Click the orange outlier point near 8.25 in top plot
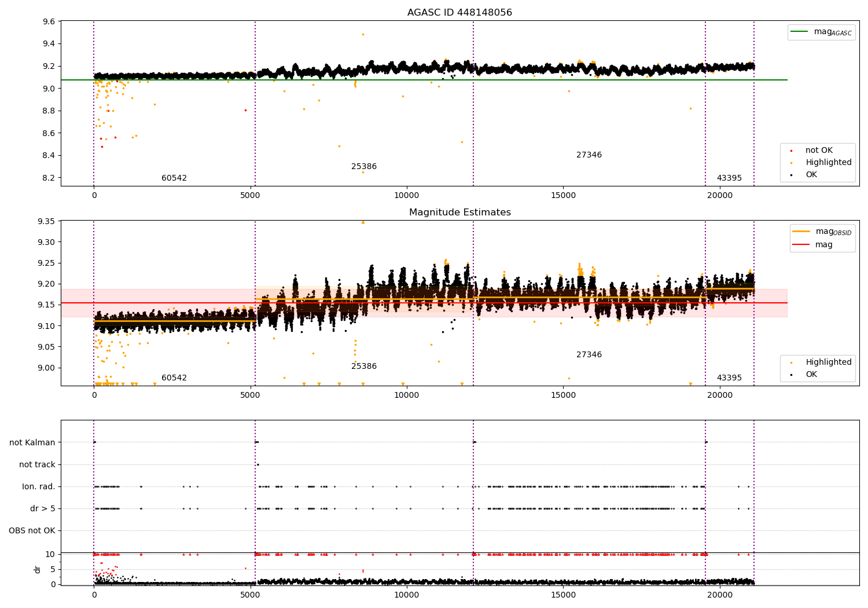This screenshot has height=608, width=868. (363, 172)
